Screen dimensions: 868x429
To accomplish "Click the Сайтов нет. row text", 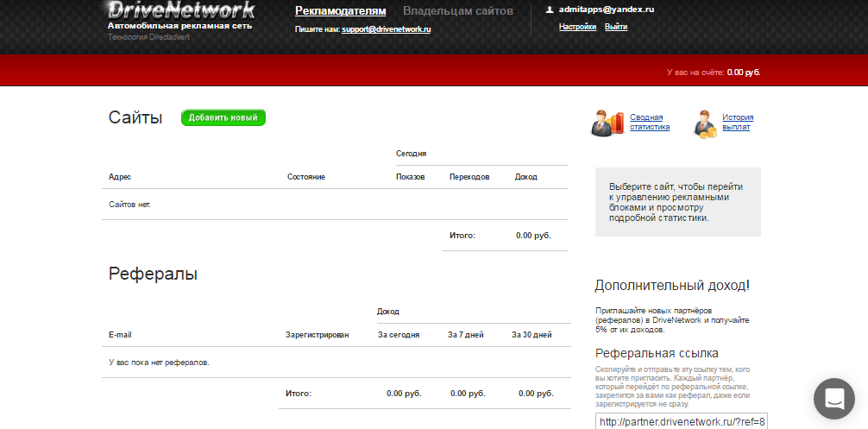I will click(x=129, y=205).
